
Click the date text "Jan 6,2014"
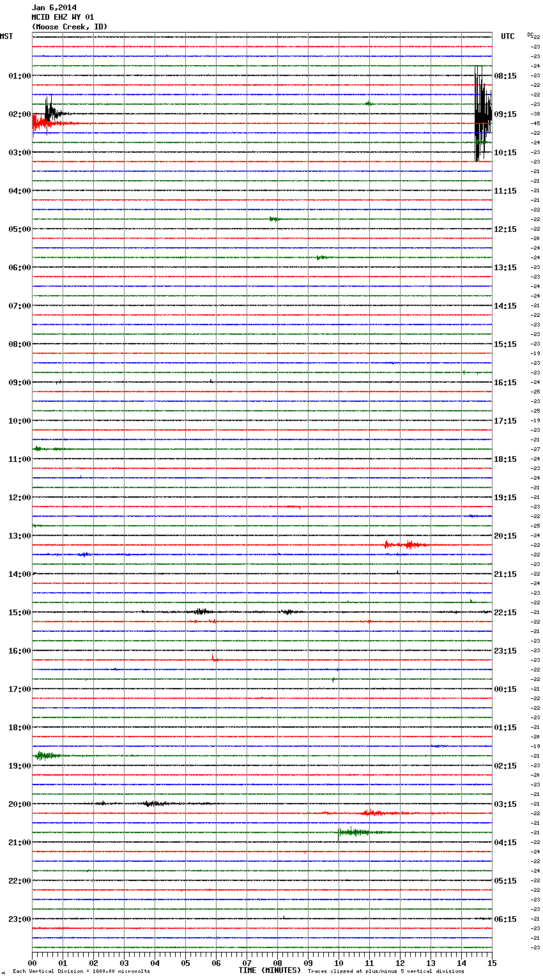54,8
